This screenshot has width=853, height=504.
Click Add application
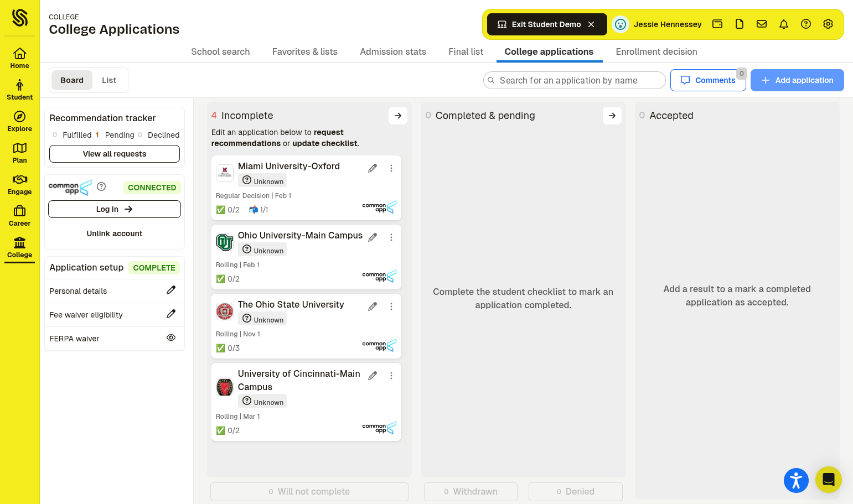(797, 80)
